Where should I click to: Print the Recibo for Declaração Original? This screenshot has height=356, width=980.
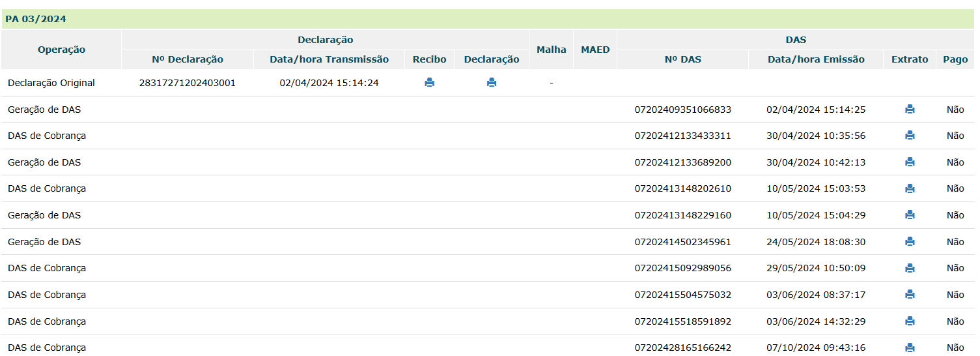coord(429,83)
